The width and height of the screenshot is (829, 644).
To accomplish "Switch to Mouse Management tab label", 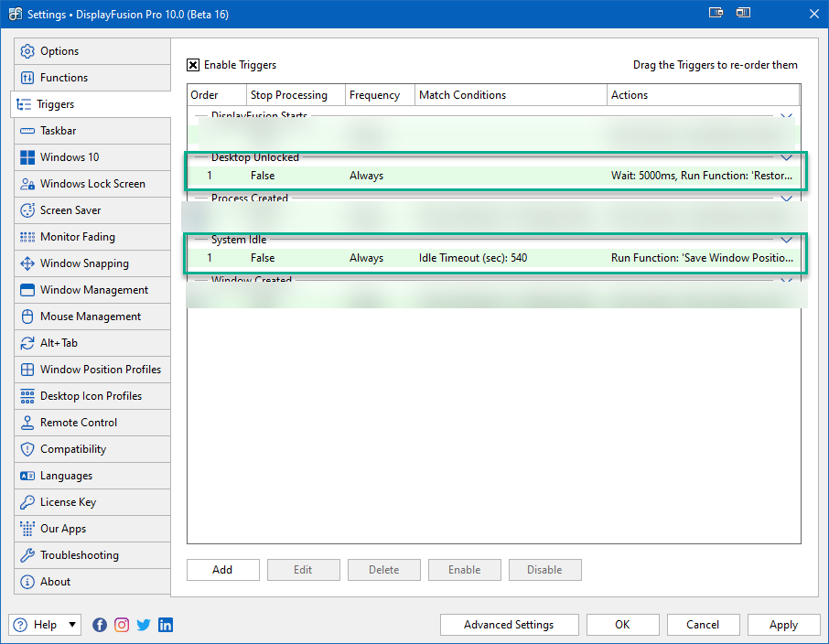I will pos(91,317).
